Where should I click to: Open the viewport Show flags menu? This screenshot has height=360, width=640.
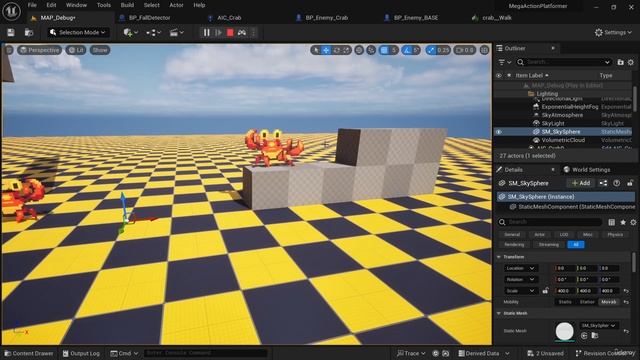pyautogui.click(x=100, y=50)
